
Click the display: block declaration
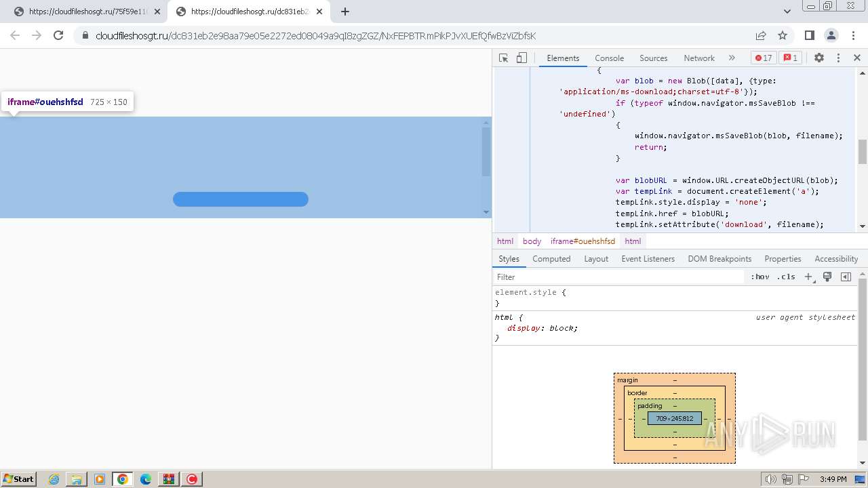point(542,328)
